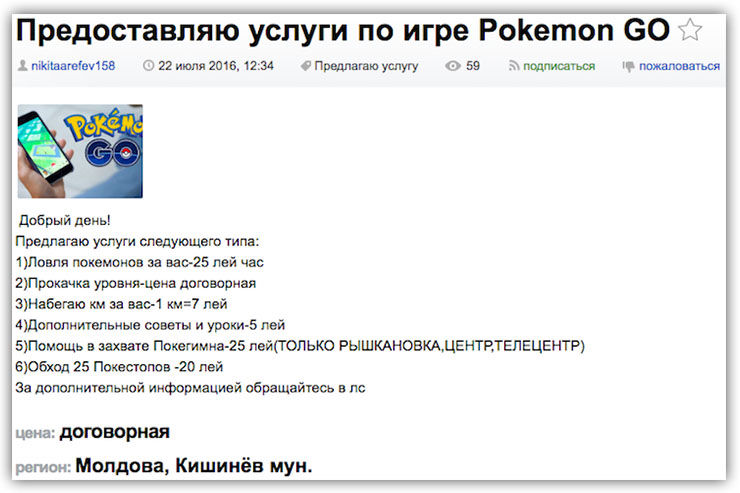Click the date 22 июля 2016, 12:34
The width and height of the screenshot is (740, 493).
216,66
